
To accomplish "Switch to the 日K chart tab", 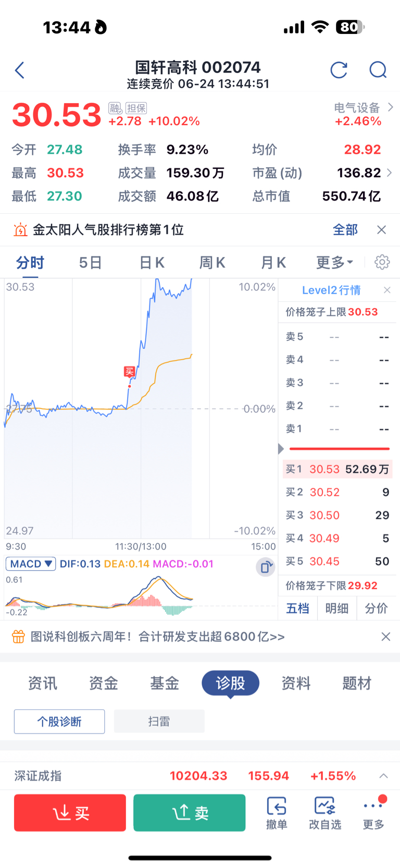I will tap(152, 262).
